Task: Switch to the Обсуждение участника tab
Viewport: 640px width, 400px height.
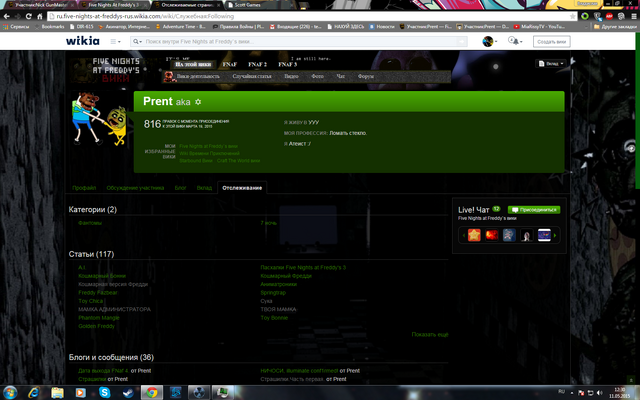Action: coord(135,188)
